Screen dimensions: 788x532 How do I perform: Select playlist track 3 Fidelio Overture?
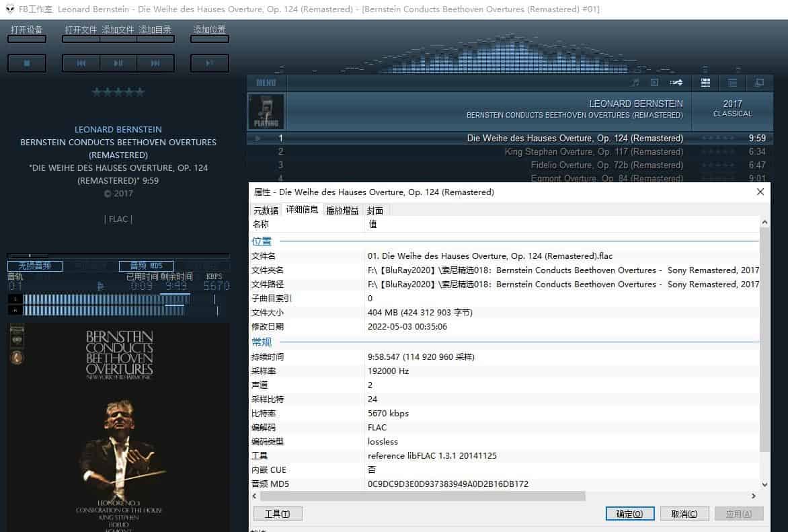(x=509, y=165)
